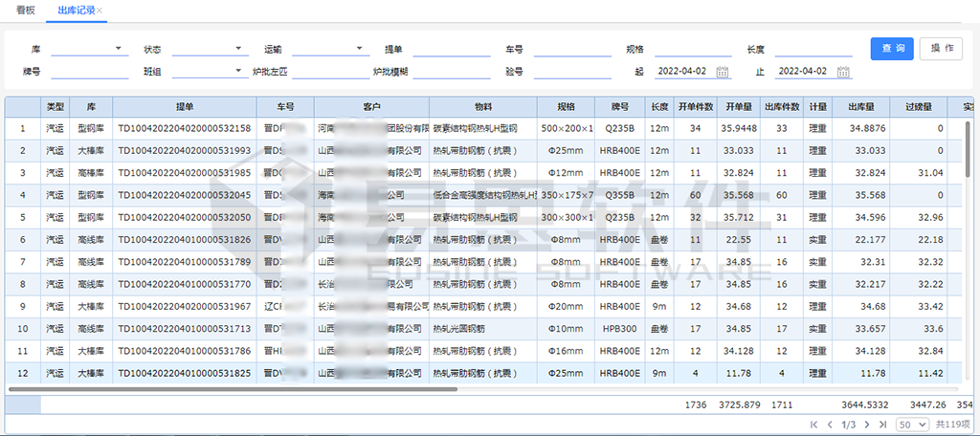This screenshot has height=436, width=980.
Task: Go to first page of records
Action: coord(813,424)
